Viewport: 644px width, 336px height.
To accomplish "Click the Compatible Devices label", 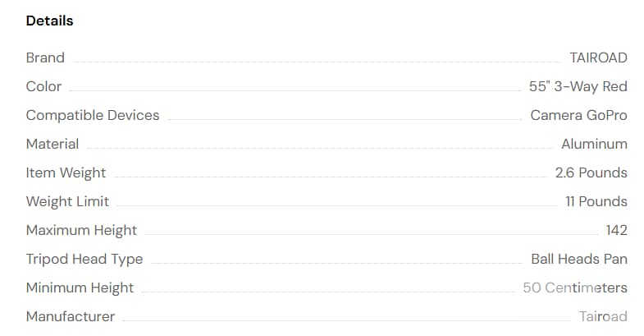I will [93, 116].
